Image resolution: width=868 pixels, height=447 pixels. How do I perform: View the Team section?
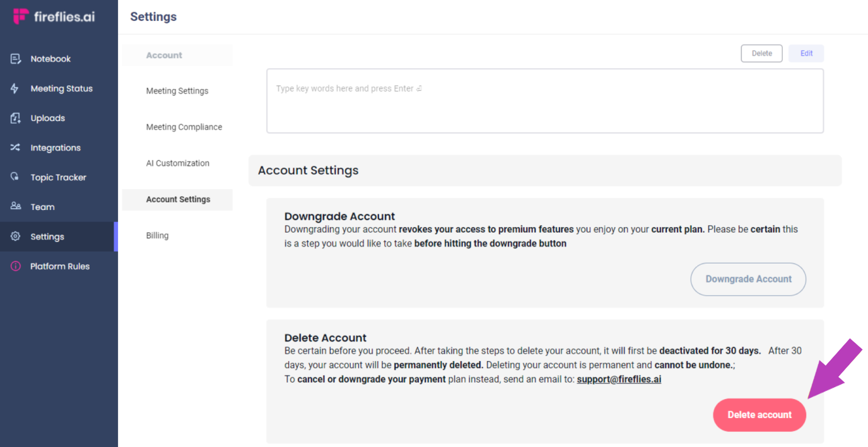point(42,207)
